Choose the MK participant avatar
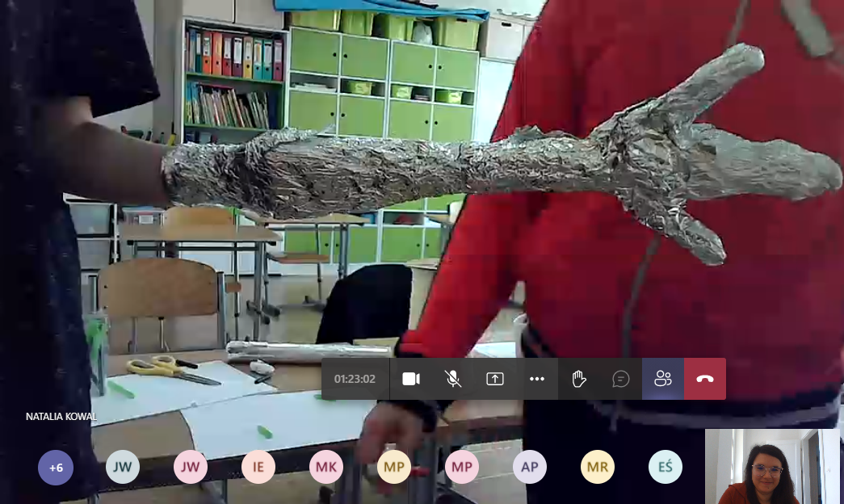844x504 pixels. click(x=326, y=467)
